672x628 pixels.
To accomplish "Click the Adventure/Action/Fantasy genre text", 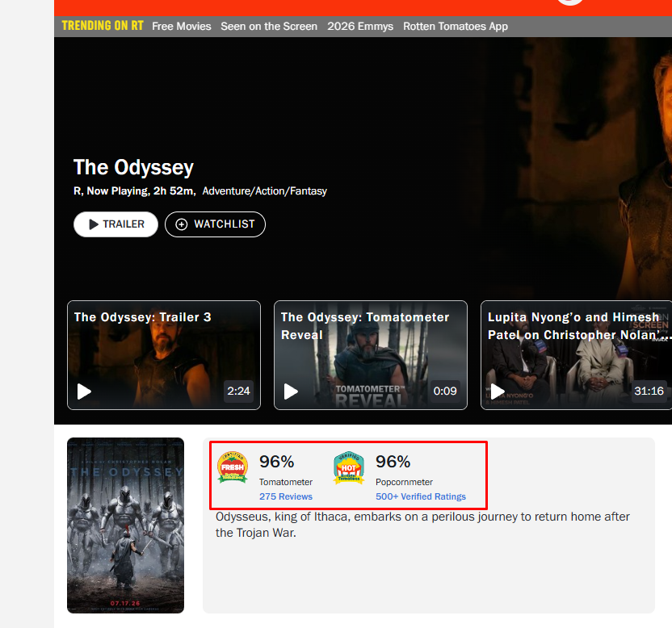I will (x=265, y=191).
